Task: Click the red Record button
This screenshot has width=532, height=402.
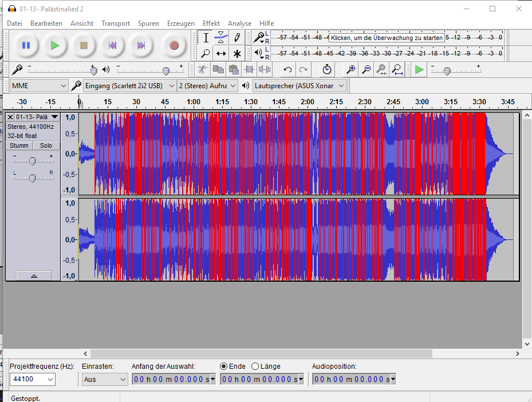Action: coord(174,45)
